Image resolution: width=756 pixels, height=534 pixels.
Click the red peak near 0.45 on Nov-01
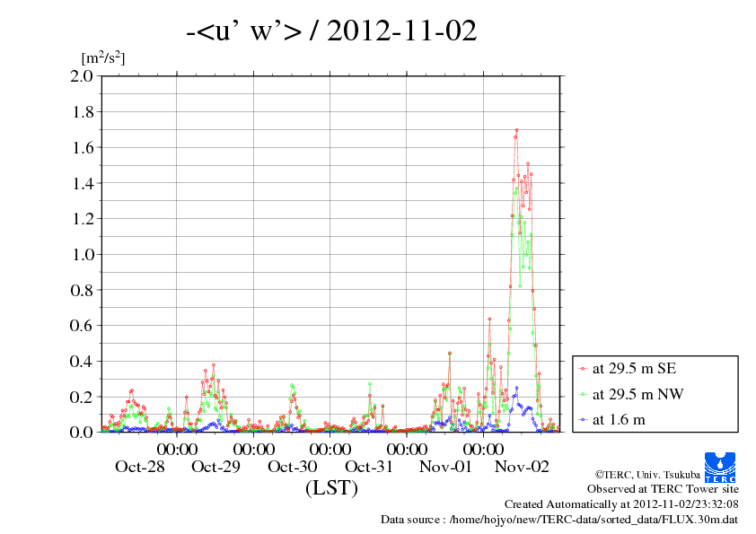(x=449, y=354)
